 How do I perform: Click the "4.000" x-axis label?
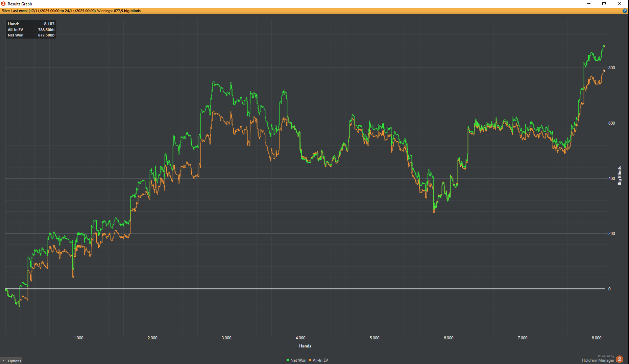click(300, 338)
